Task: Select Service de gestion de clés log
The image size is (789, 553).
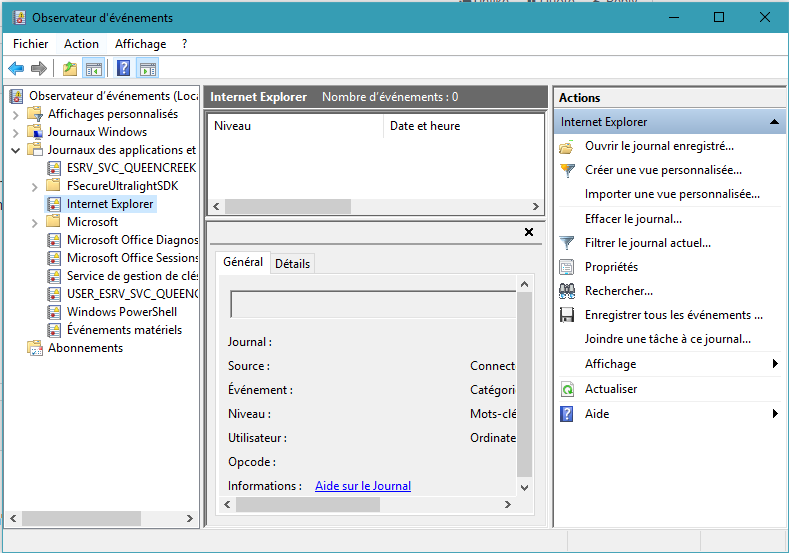Action: point(132,276)
